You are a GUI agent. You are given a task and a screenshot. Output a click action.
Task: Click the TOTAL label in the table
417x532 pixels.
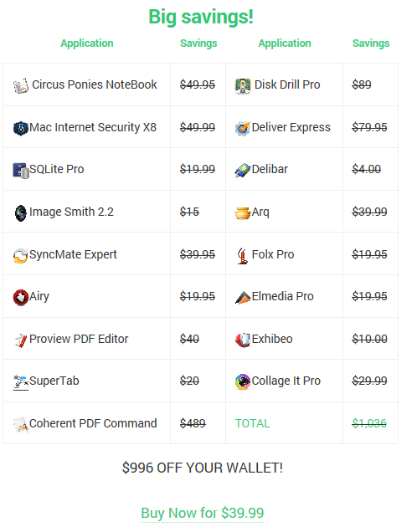point(252,423)
